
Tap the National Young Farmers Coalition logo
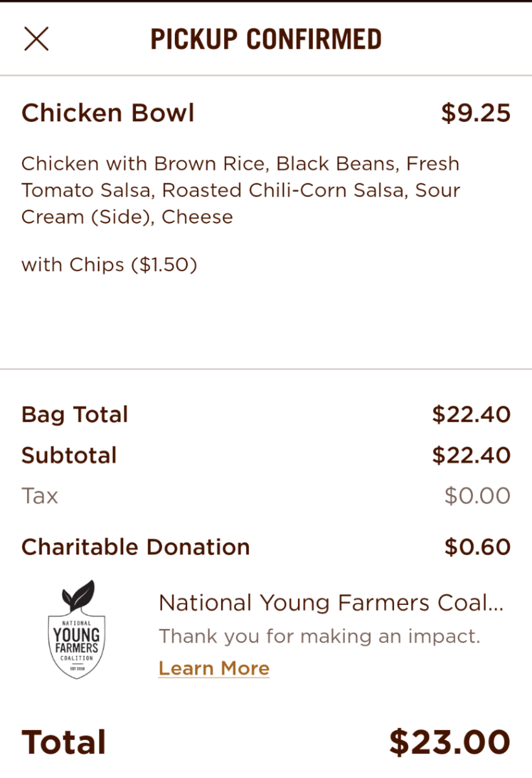(x=76, y=630)
